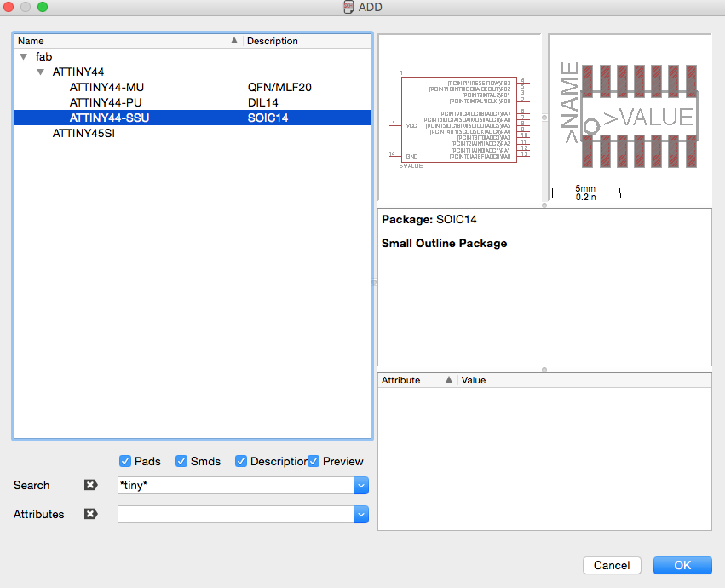This screenshot has width=725, height=588.
Task: Click the Small Outline Package text
Action: (x=445, y=244)
